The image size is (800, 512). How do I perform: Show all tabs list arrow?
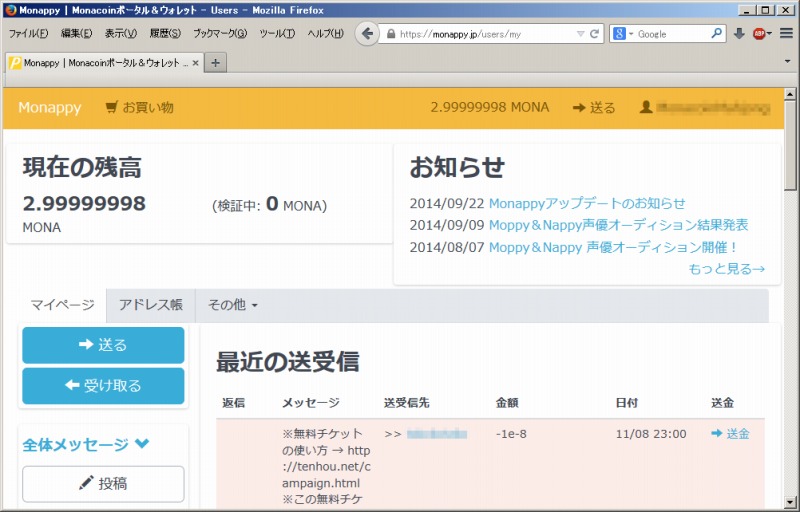click(787, 62)
